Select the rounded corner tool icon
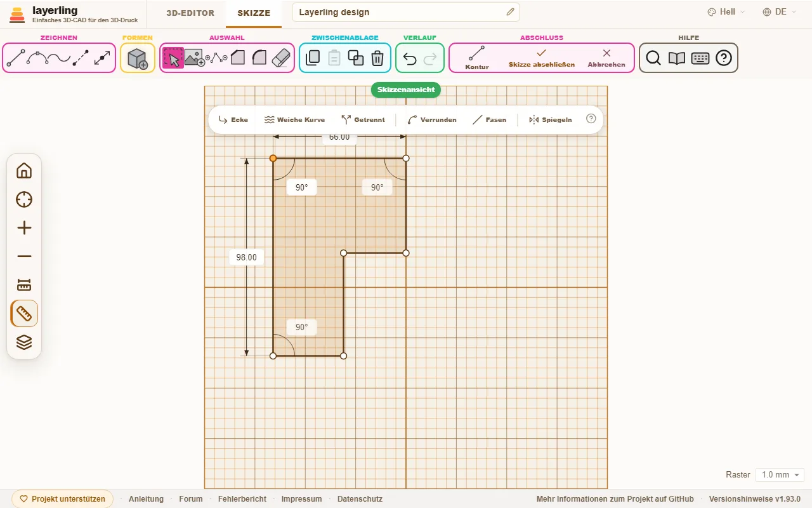Image resolution: width=812 pixels, height=508 pixels. (259, 58)
